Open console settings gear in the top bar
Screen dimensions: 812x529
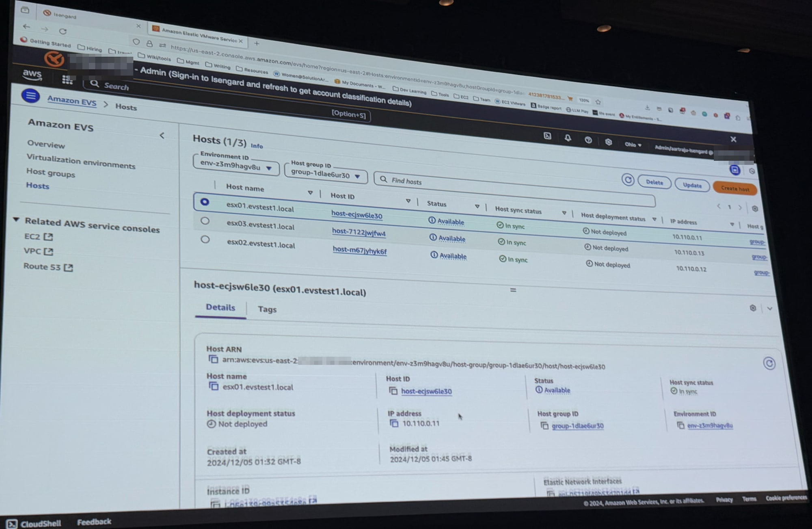click(x=608, y=142)
